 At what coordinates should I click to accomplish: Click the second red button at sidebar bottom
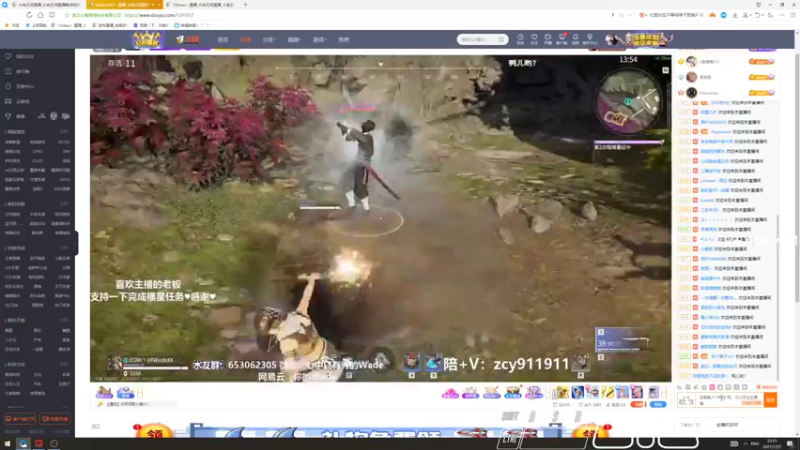pyautogui.click(x=55, y=419)
